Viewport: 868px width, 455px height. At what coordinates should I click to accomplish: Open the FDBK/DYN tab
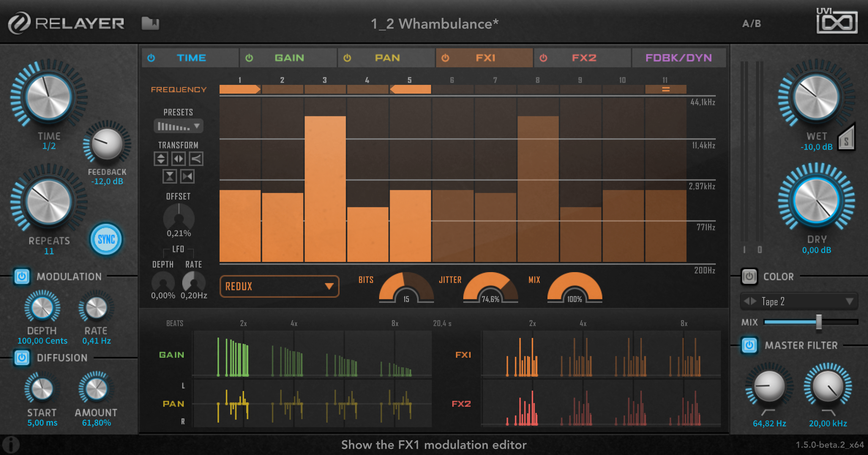(x=678, y=58)
